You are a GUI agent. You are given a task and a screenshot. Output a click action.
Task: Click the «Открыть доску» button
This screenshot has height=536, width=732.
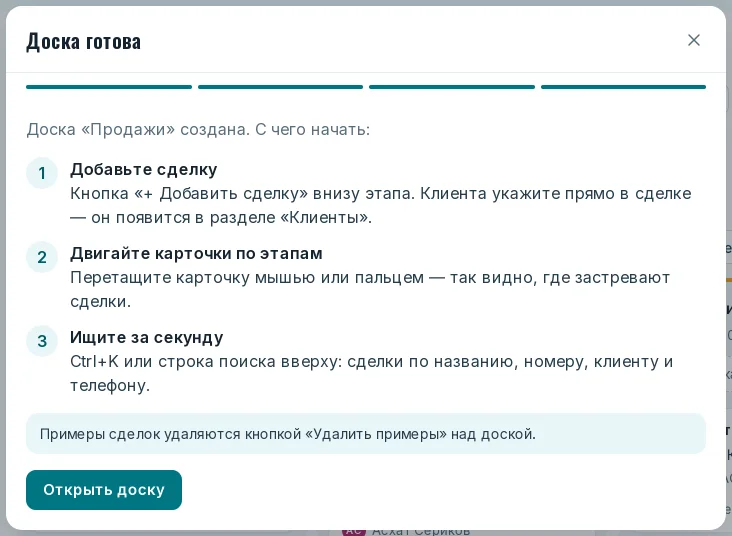click(x=104, y=490)
